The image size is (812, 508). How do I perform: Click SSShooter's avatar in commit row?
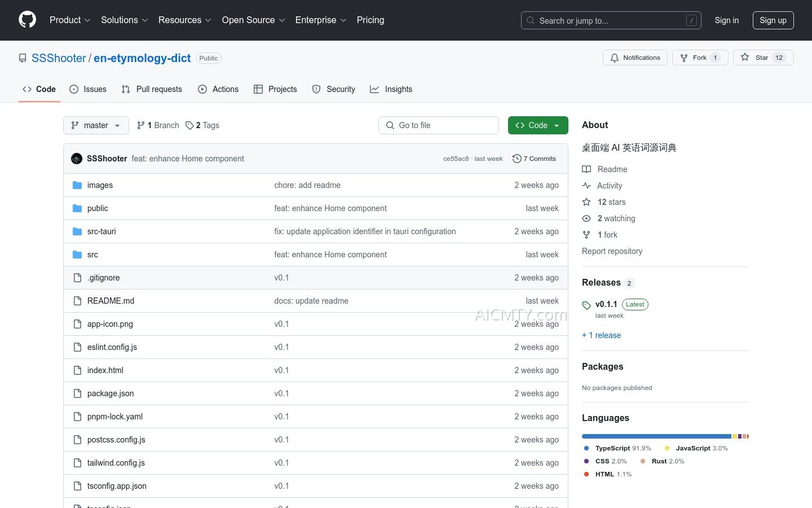pyautogui.click(x=77, y=159)
